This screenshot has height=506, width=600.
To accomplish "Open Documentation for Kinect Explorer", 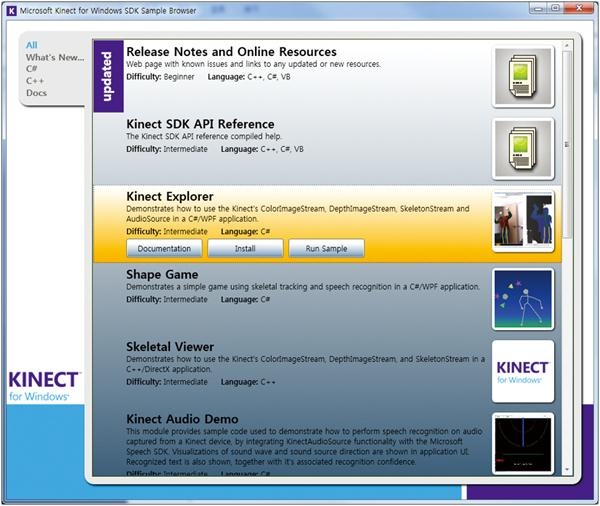I will (x=164, y=248).
